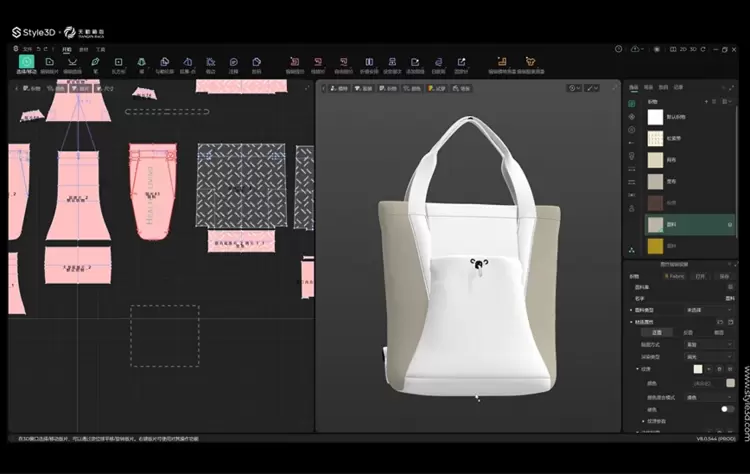
Task: Click the cream color swatch in properties
Action: coord(698,369)
